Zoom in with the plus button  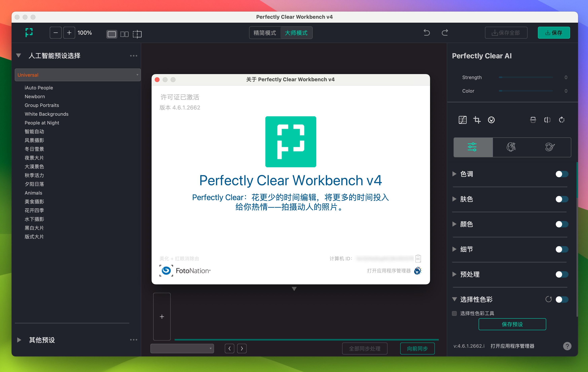click(x=69, y=33)
